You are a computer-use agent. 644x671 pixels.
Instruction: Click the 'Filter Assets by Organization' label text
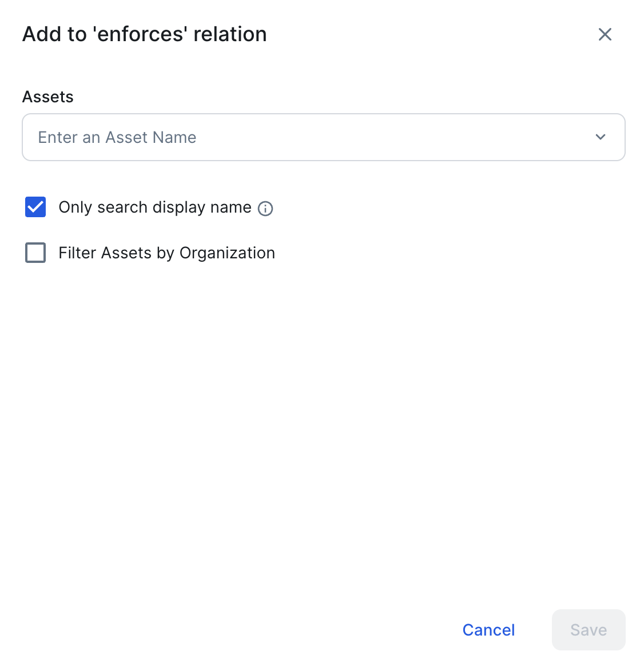coord(166,253)
